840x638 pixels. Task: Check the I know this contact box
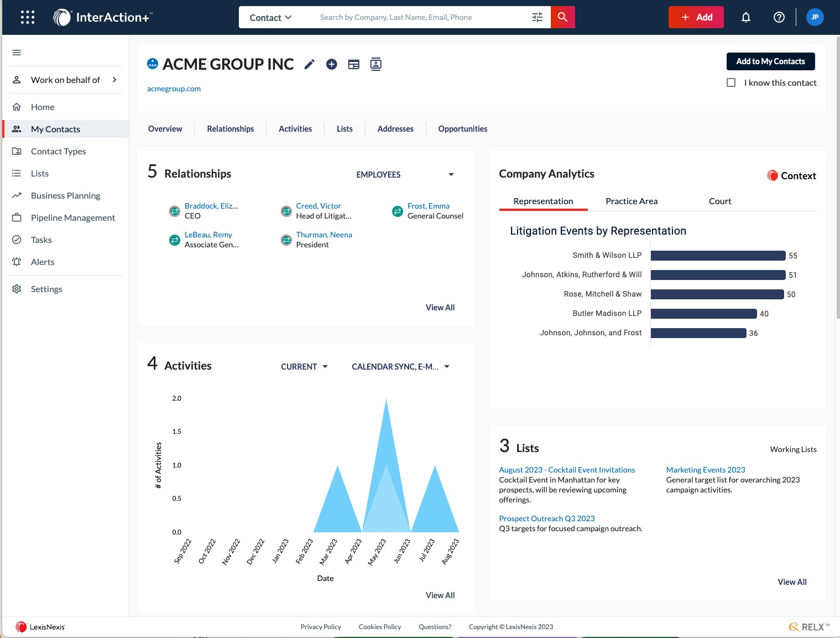[x=731, y=82]
